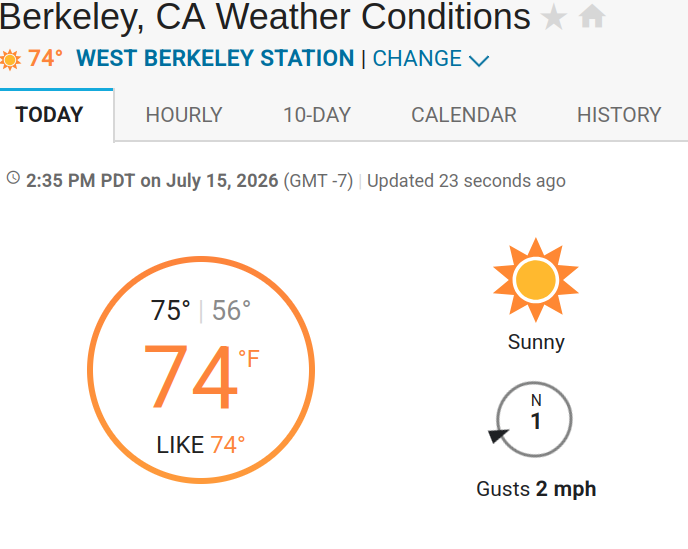Image resolution: width=688 pixels, height=549 pixels.
Task: Click the large Sunny condition icon
Action: click(536, 280)
